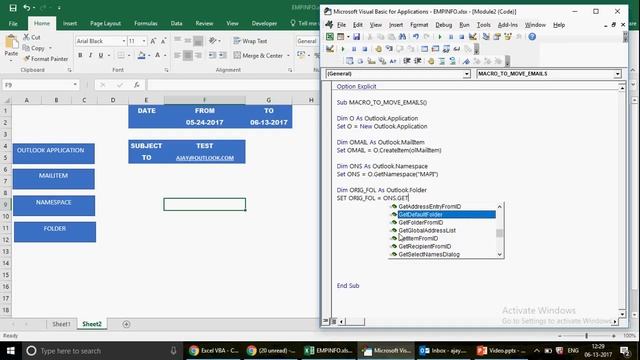Viewport: 640px width, 360px height.
Task: Click OUTLOOK APPLICATION blue button on sheet
Action: click(53, 153)
